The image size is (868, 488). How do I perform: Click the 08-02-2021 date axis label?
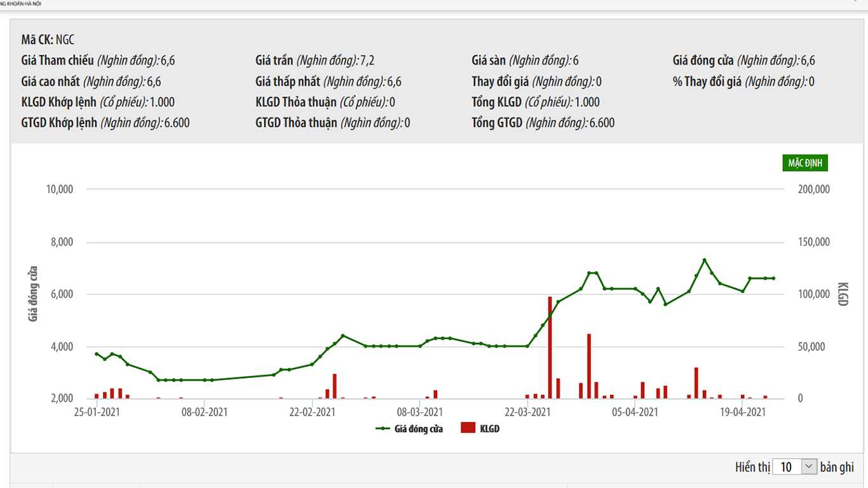click(205, 412)
